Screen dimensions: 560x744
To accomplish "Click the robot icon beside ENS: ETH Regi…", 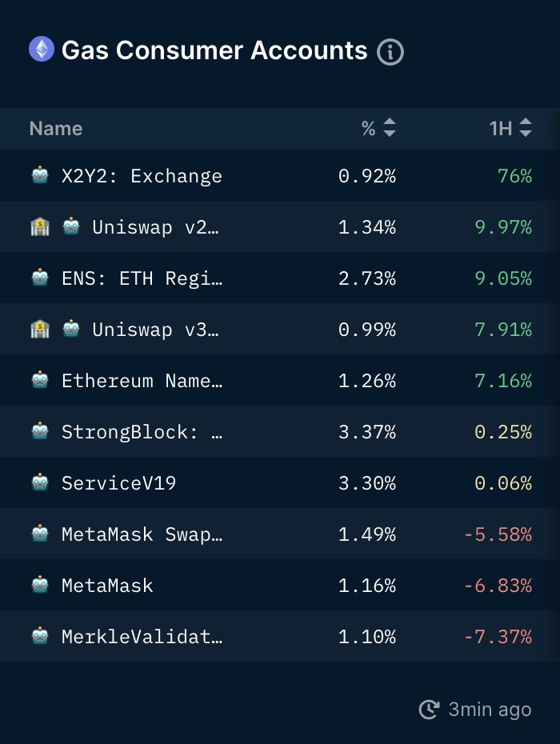I will (40, 278).
